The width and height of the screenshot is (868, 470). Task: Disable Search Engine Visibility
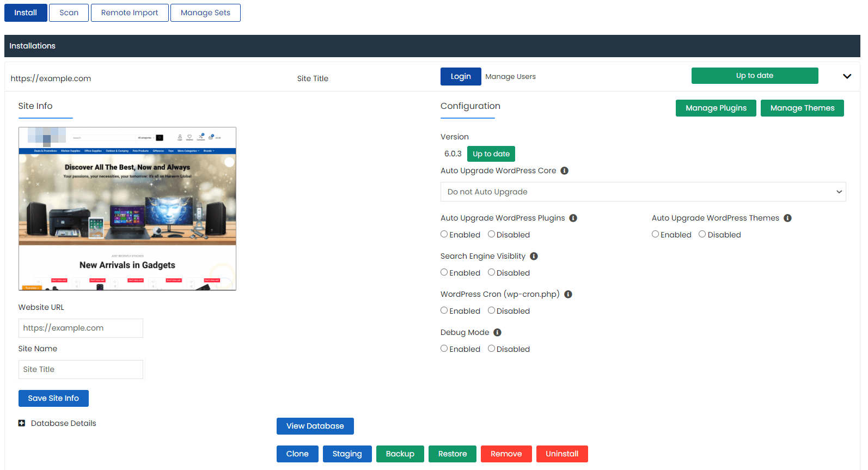[x=492, y=272]
